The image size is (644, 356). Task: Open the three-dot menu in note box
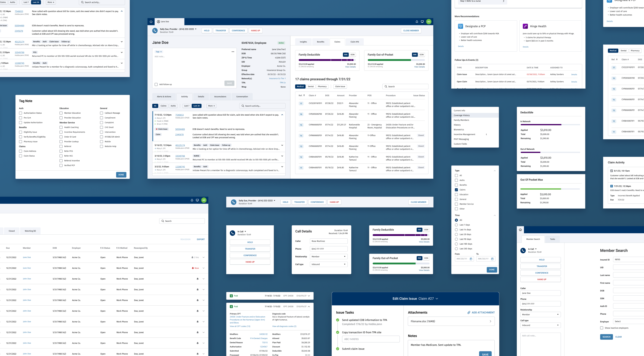[233, 52]
